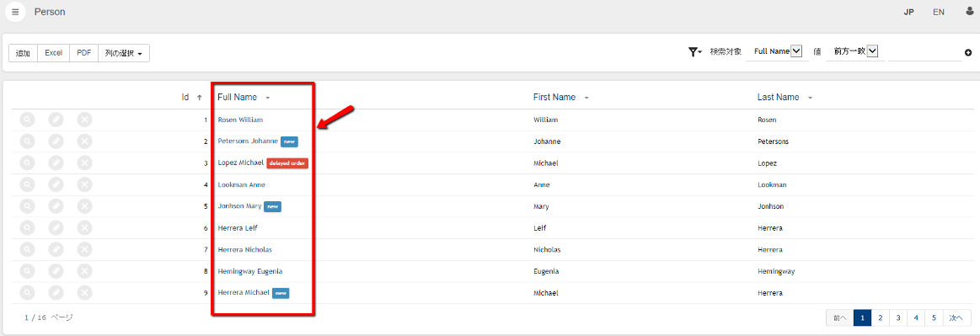This screenshot has height=336, width=980.
Task: Switch language to JP
Action: (909, 12)
